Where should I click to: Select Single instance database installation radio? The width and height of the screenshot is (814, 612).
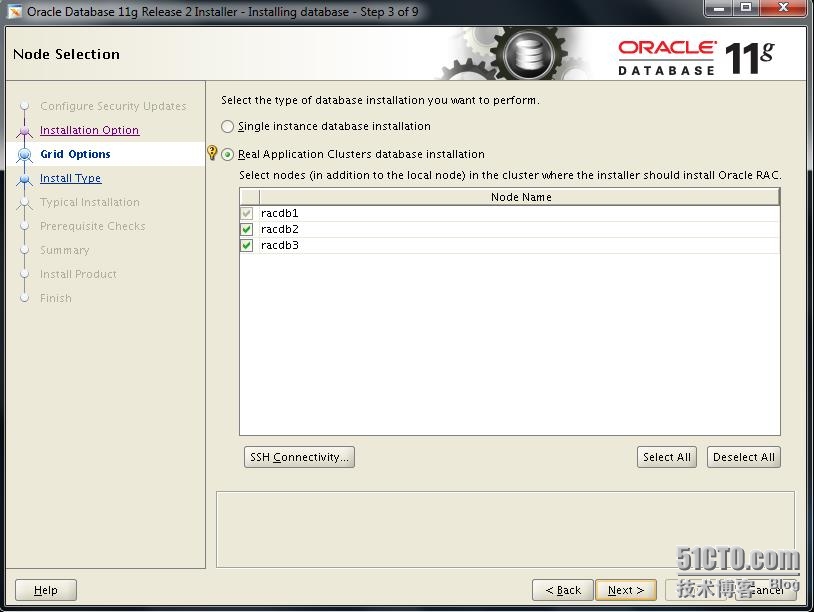tap(227, 127)
